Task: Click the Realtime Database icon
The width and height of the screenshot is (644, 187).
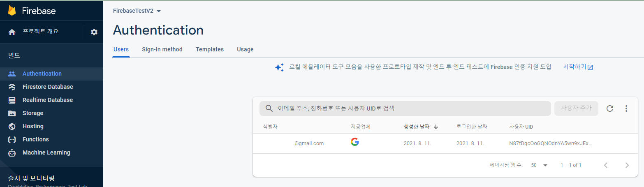Action: tap(12, 100)
